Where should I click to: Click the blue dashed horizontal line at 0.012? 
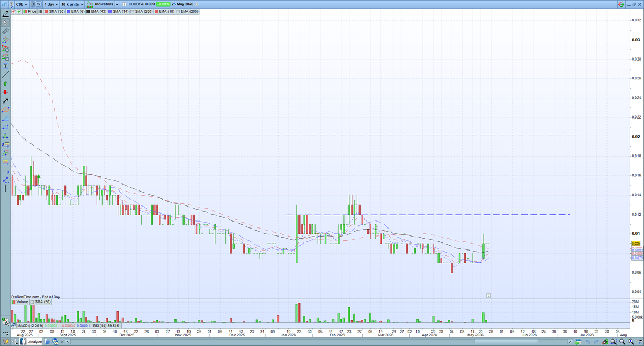(428, 215)
